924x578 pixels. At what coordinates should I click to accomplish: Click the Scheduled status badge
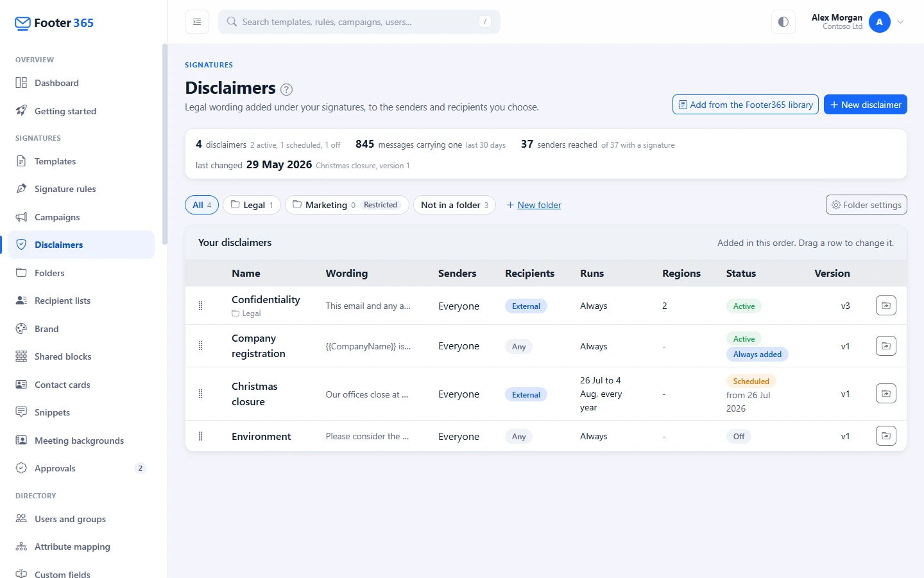[751, 381]
